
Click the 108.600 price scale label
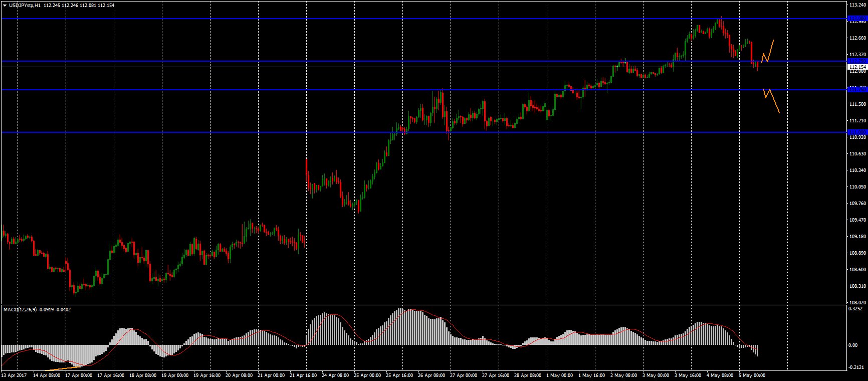click(857, 270)
